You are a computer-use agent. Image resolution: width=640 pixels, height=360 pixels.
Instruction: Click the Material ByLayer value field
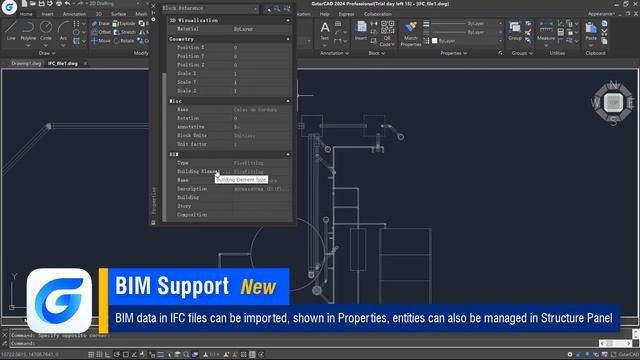pos(262,29)
